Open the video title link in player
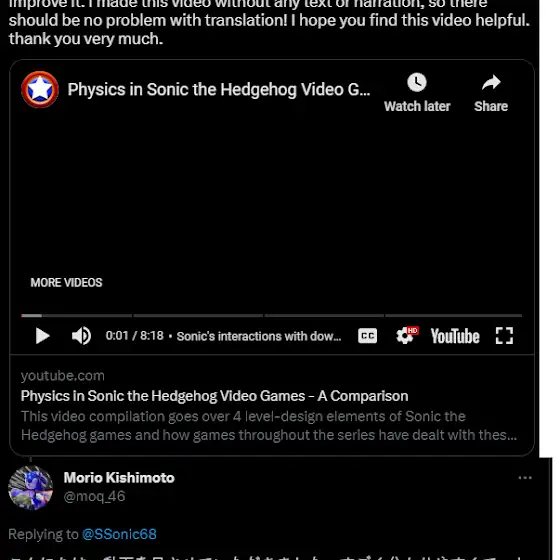 click(x=219, y=89)
